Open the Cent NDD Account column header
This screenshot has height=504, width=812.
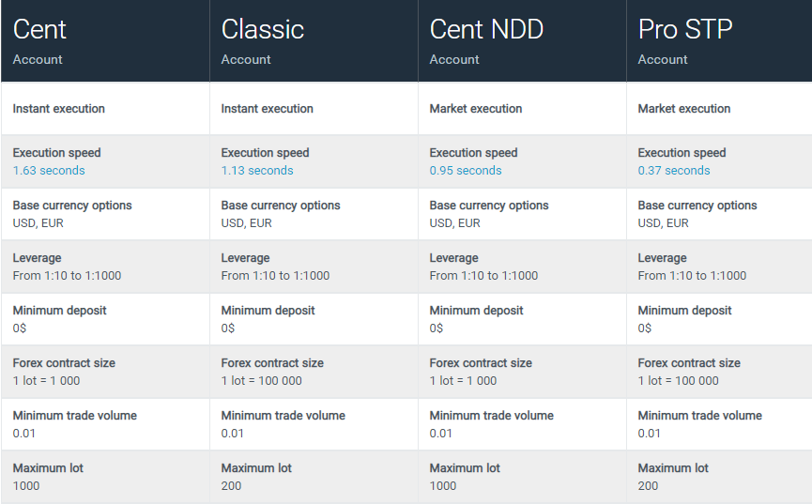[522, 41]
